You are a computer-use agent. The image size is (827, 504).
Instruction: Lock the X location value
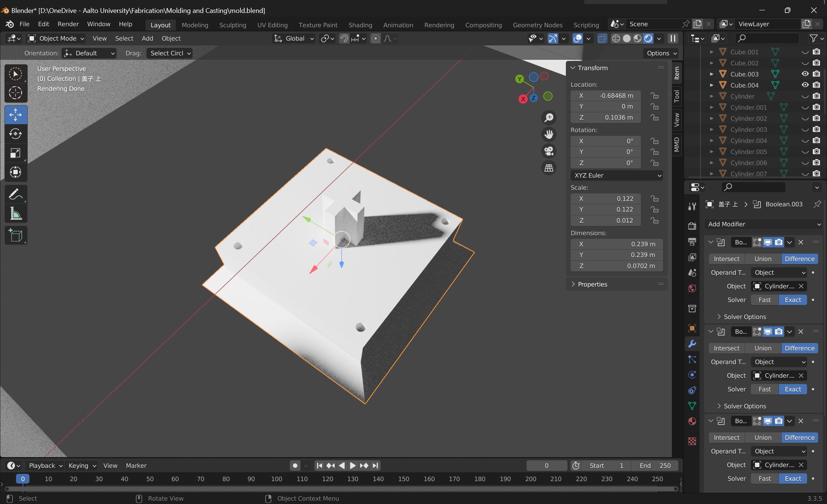[655, 96]
